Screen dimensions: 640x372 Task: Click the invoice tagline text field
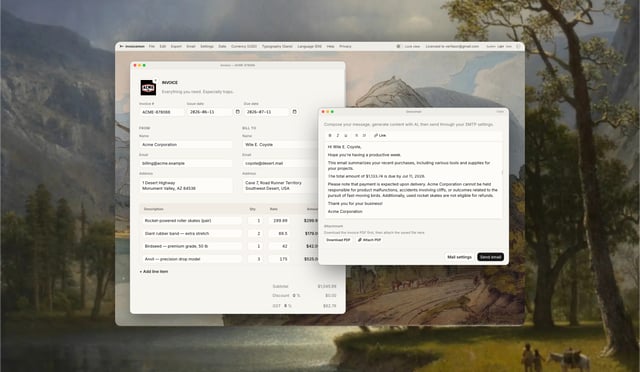tap(198, 92)
